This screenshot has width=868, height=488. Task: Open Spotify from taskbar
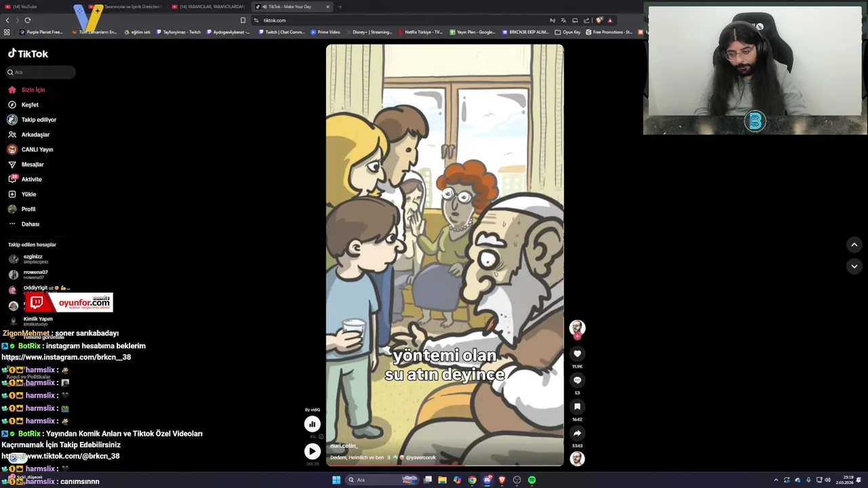(532, 480)
